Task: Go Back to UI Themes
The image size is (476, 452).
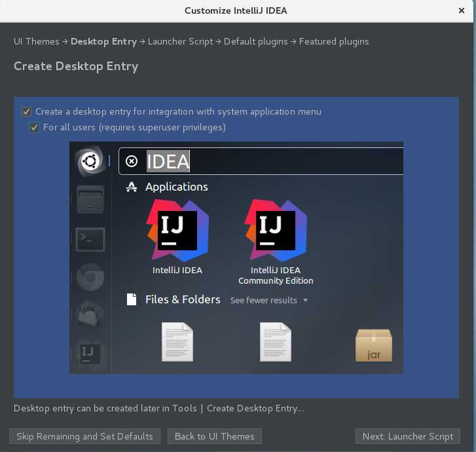Action: pyautogui.click(x=215, y=436)
